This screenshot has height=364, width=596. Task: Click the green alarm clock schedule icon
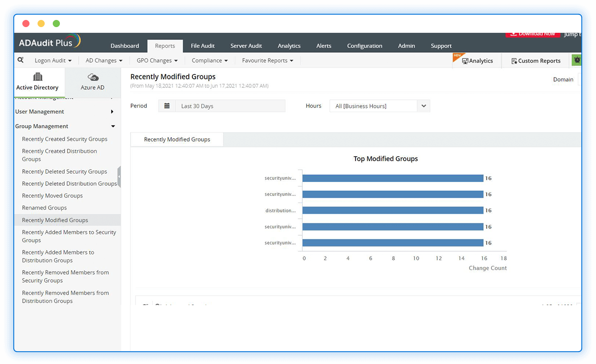[576, 60]
